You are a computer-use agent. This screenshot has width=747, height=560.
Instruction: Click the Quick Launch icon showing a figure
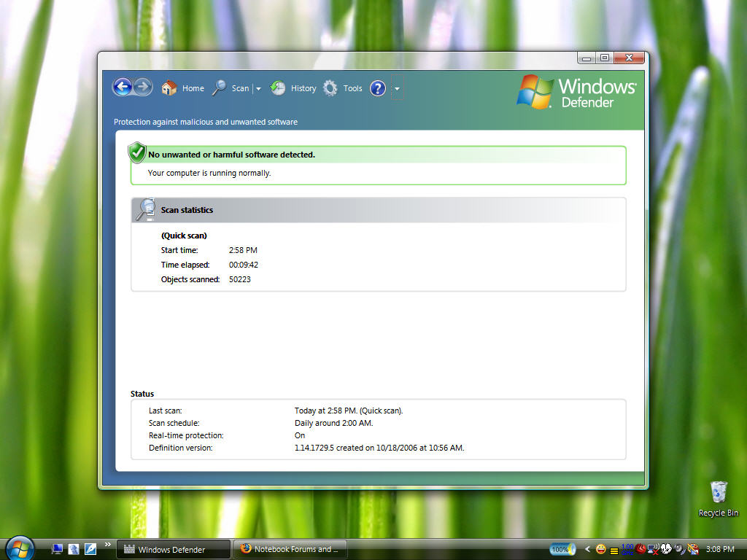[x=74, y=549]
